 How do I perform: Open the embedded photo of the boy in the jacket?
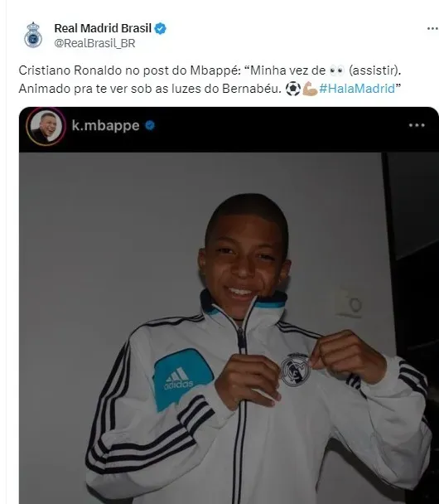229,328
